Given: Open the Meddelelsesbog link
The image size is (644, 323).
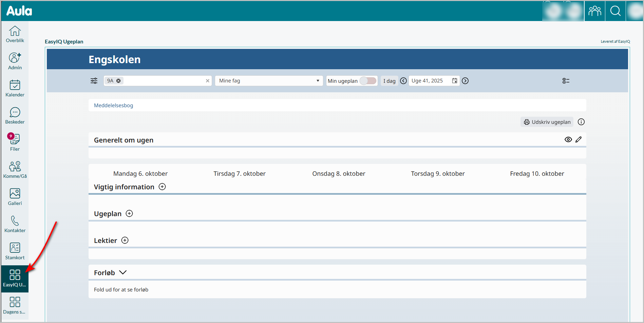Looking at the screenshot, I should pos(113,106).
